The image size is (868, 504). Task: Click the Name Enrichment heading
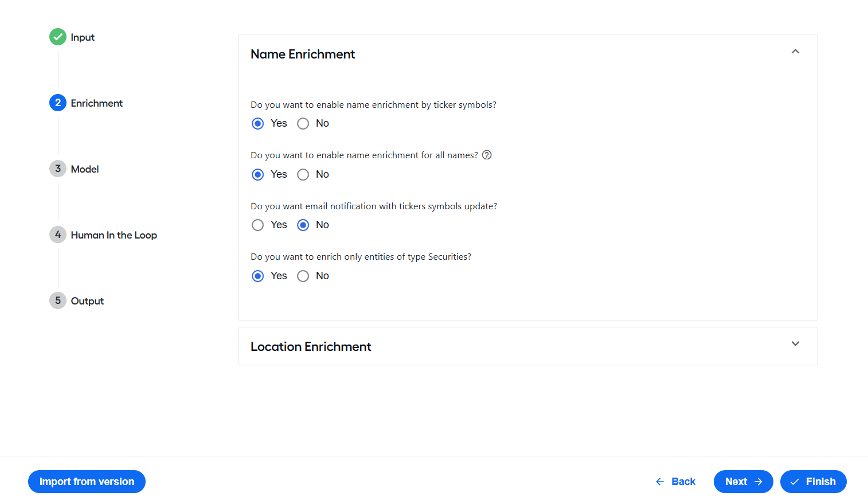tap(303, 54)
